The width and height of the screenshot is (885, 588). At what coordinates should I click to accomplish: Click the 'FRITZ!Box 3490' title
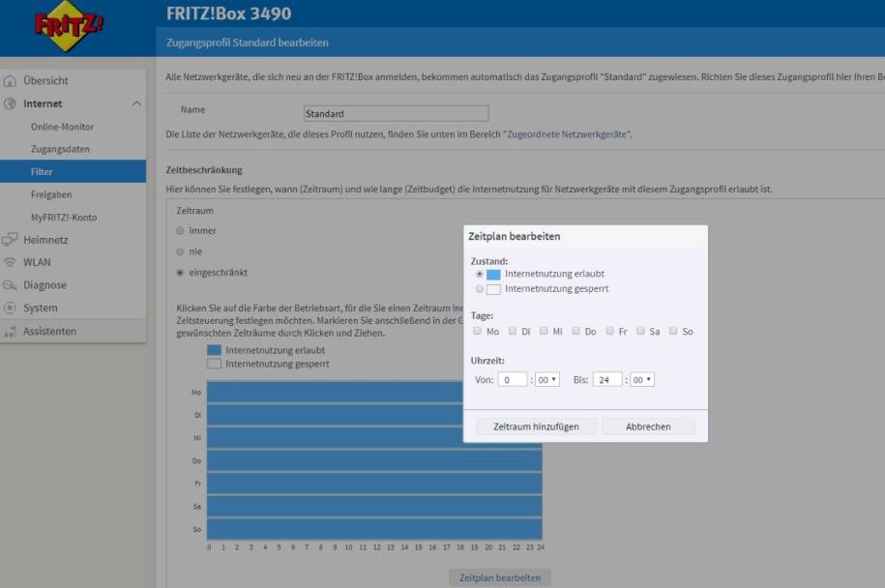pyautogui.click(x=228, y=14)
